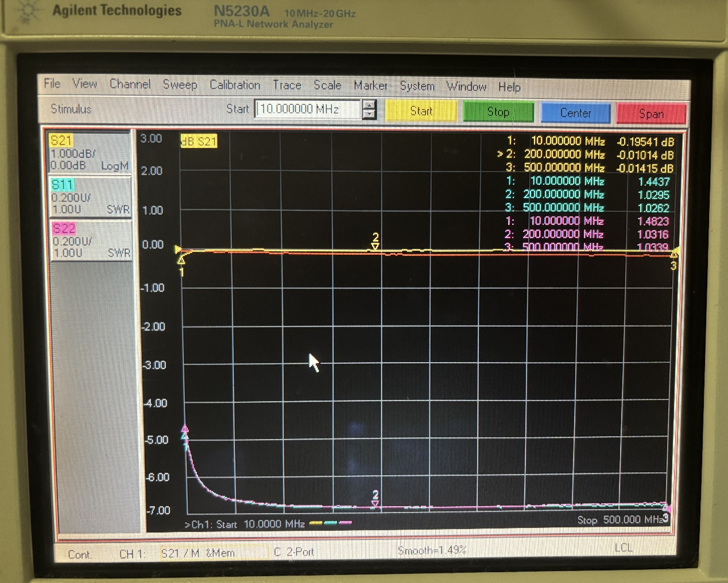Viewport: 728px width, 583px height.
Task: Open the Calibration menu
Action: click(234, 85)
